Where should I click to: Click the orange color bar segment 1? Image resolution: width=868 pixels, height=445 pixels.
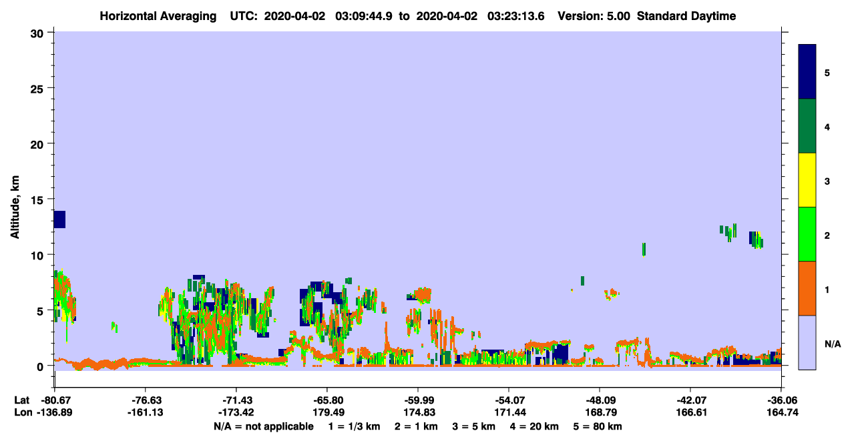pyautogui.click(x=807, y=288)
